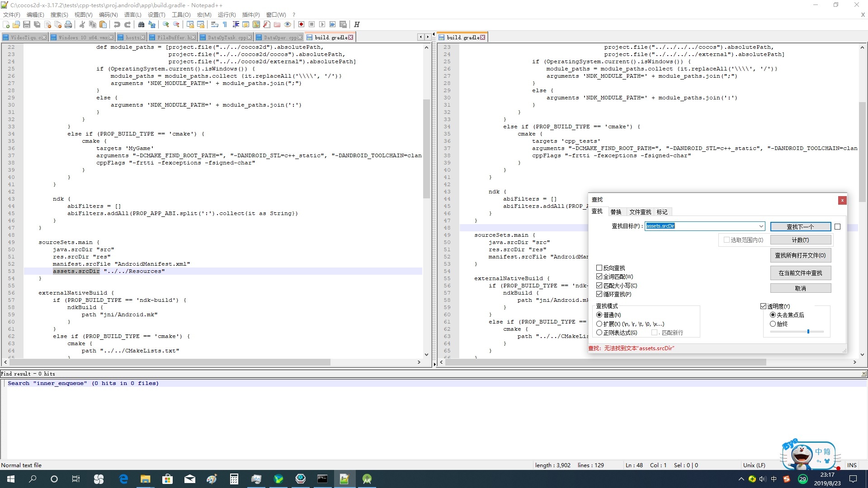Open Find with the binoculars icon
This screenshot has height=488, width=868.
[142, 24]
